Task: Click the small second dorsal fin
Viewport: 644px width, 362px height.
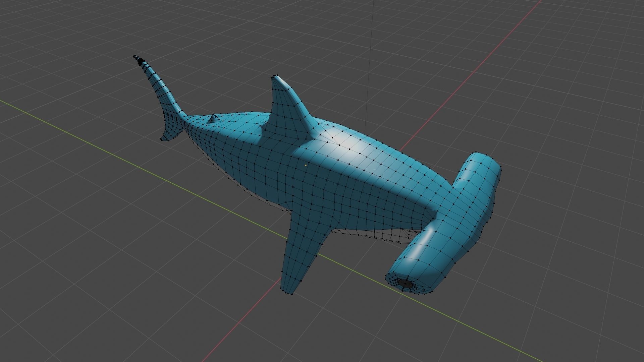Action: (x=213, y=118)
